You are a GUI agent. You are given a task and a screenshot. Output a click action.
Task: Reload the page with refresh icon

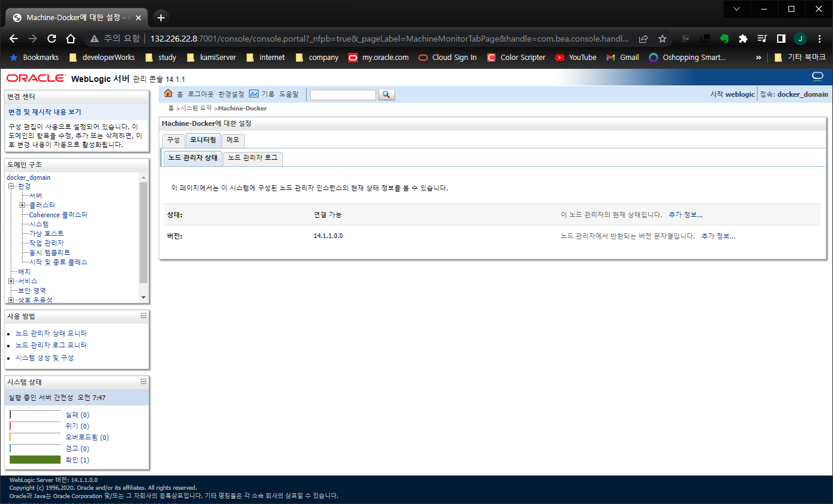pos(52,39)
